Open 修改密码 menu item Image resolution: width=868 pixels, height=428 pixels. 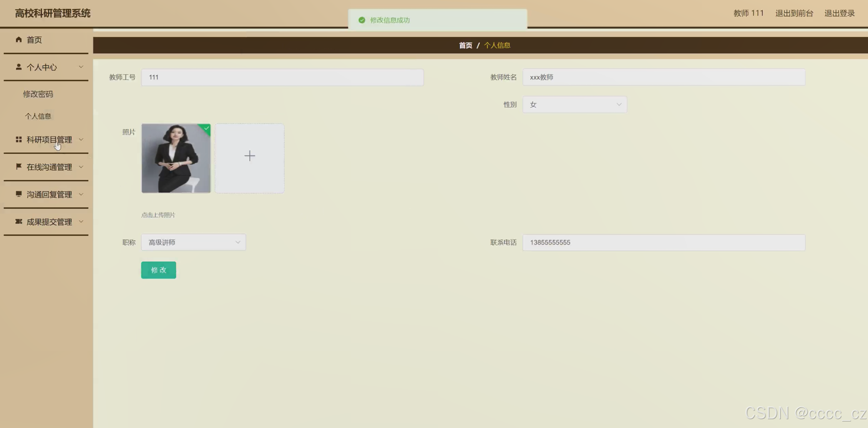click(38, 94)
